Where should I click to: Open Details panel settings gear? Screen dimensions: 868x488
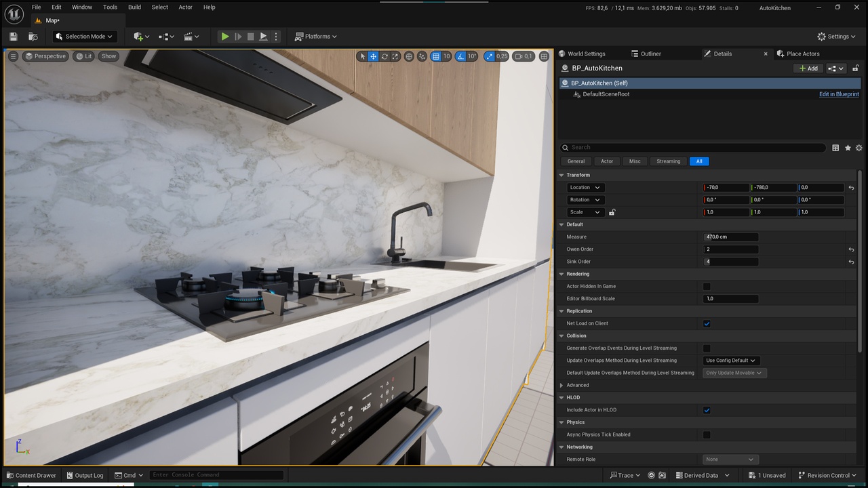coord(859,148)
